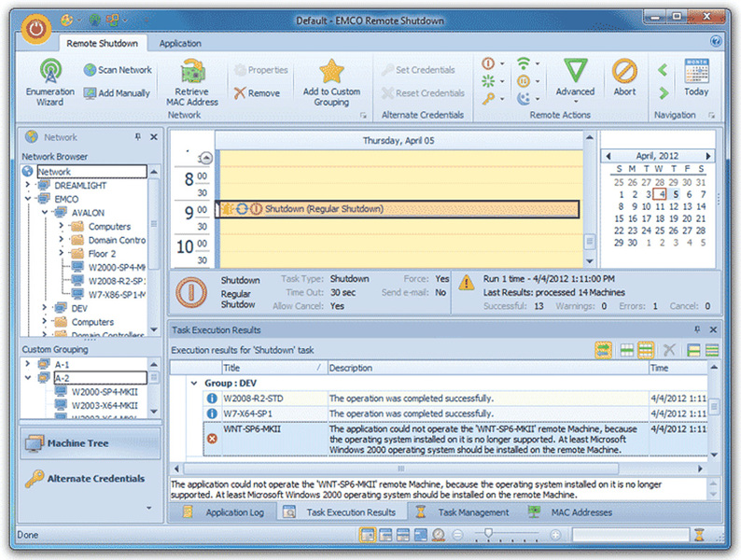Close the Task Execution Results panel
The height and width of the screenshot is (560, 741).
pyautogui.click(x=713, y=329)
